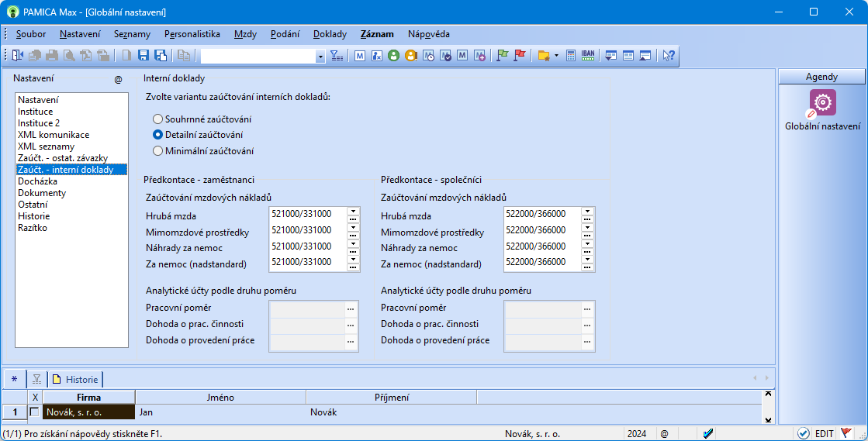Select Souhrnné zaúčtování radio option
The height and width of the screenshot is (441, 868).
click(157, 119)
